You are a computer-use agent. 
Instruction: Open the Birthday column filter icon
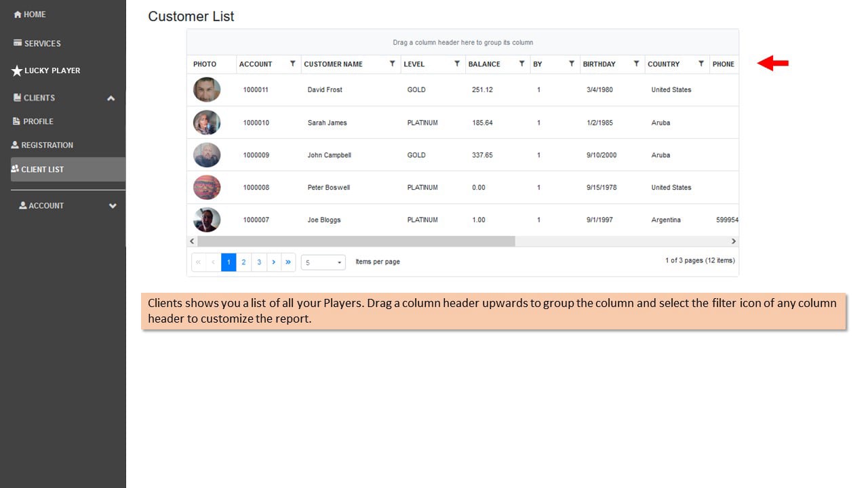pyautogui.click(x=636, y=64)
